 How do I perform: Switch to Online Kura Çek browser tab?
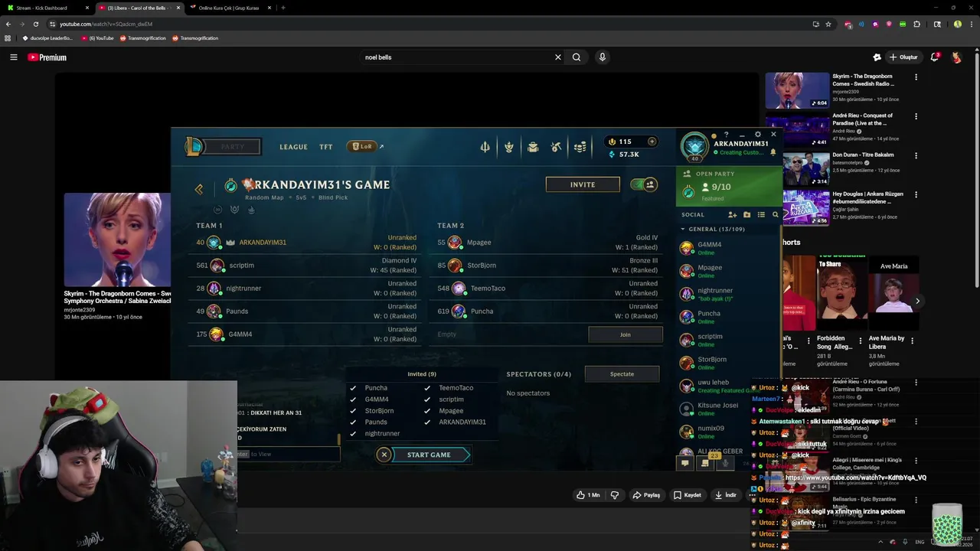coord(230,8)
